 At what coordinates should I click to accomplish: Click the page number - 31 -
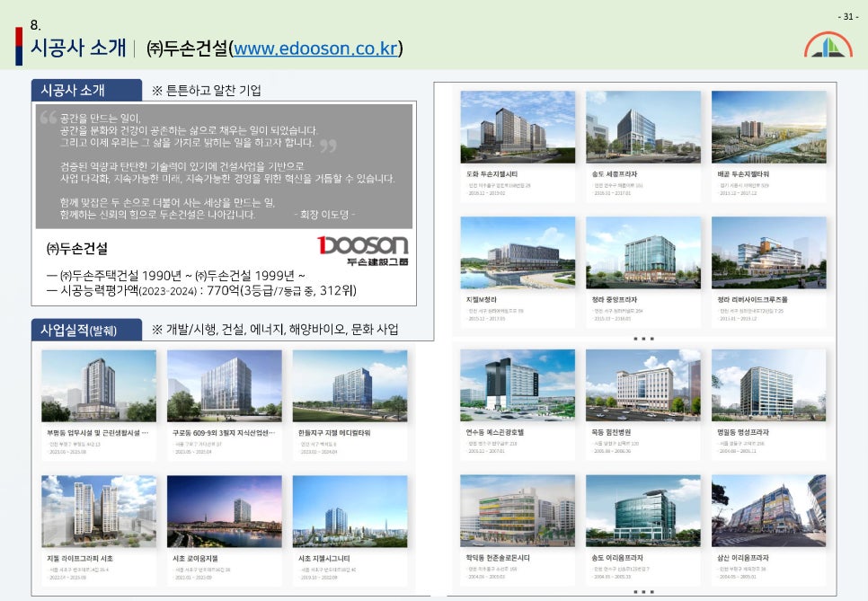point(848,16)
